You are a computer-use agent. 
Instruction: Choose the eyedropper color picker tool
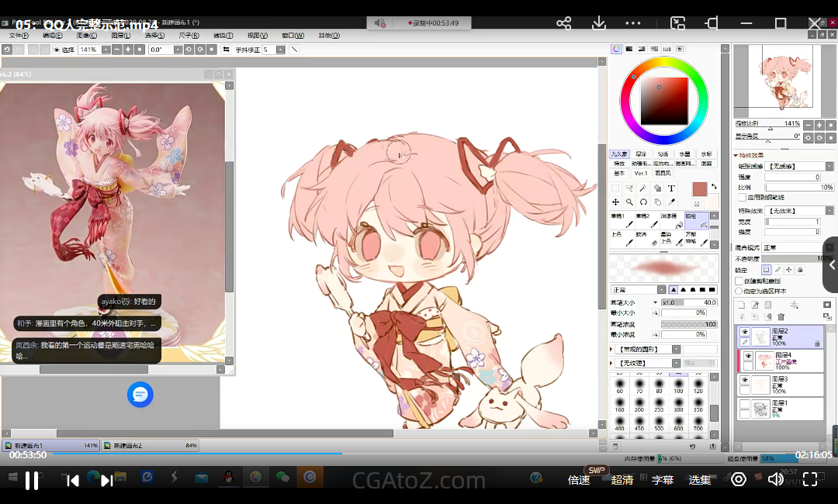pos(672,202)
